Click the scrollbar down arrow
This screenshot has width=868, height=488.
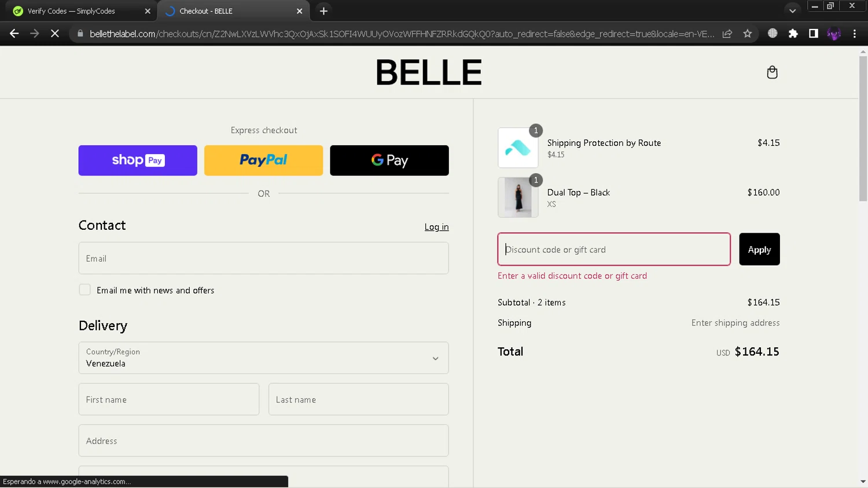[863, 482]
